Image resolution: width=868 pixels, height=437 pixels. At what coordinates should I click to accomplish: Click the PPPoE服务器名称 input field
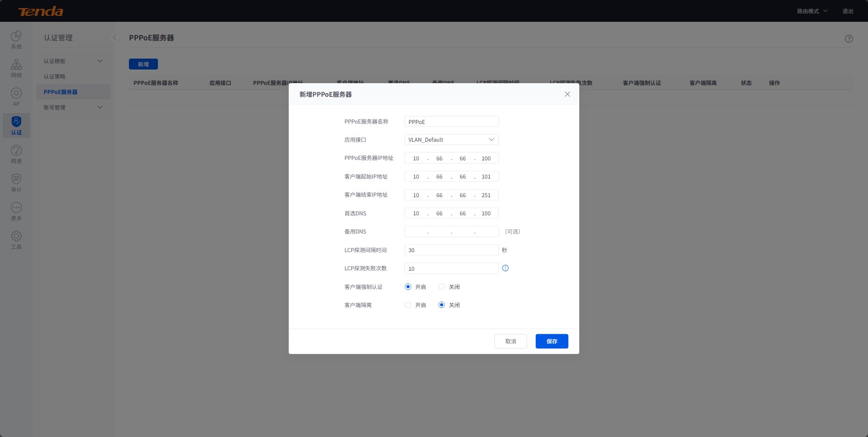coord(451,122)
